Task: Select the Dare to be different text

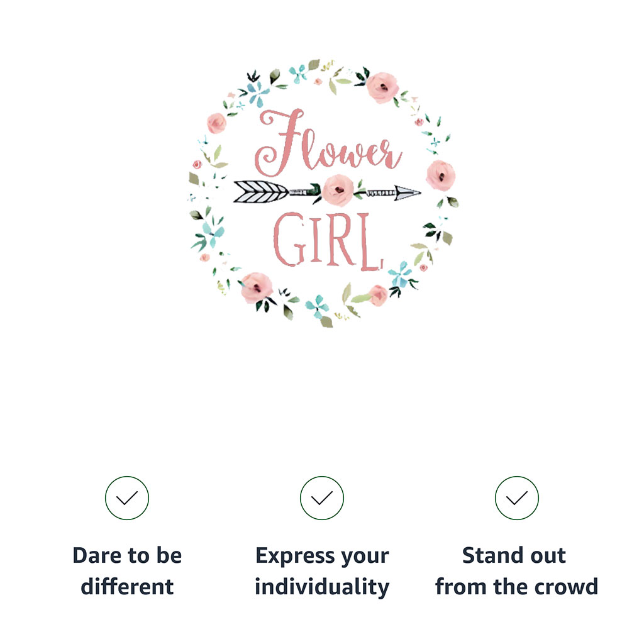Action: (127, 571)
